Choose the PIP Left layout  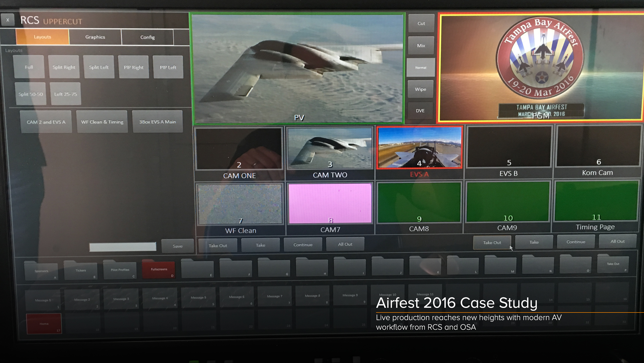[168, 67]
